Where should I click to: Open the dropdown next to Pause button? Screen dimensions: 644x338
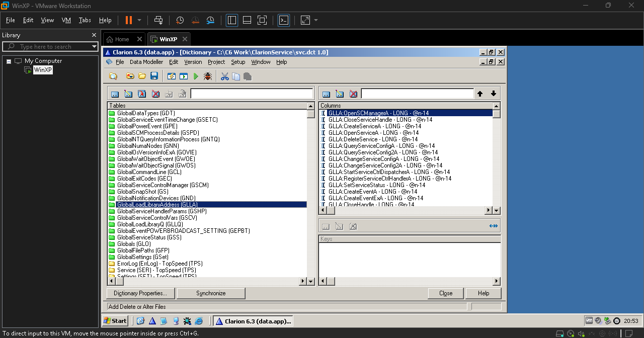pyautogui.click(x=139, y=20)
